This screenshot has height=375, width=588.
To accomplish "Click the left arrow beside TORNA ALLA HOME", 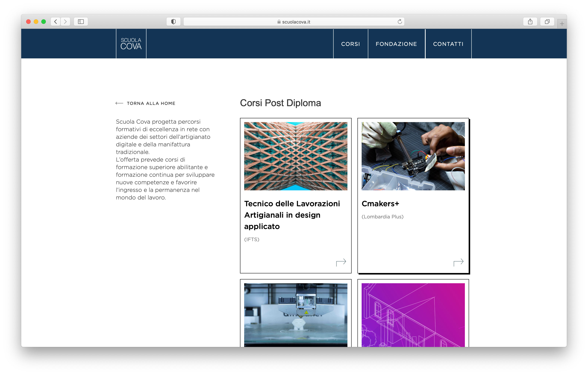I will [x=119, y=103].
